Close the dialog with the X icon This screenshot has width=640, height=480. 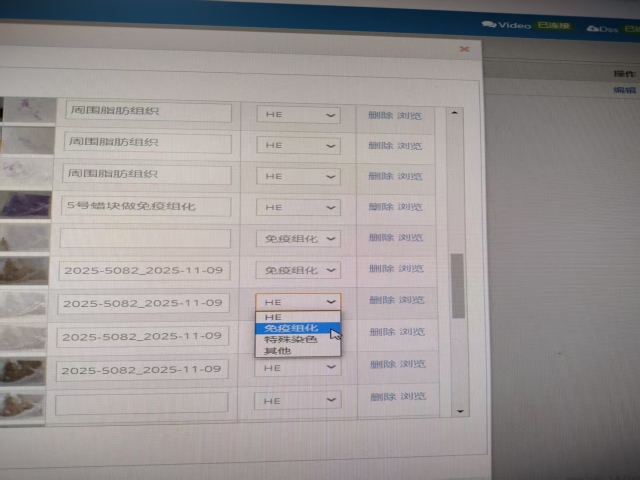tap(463, 48)
